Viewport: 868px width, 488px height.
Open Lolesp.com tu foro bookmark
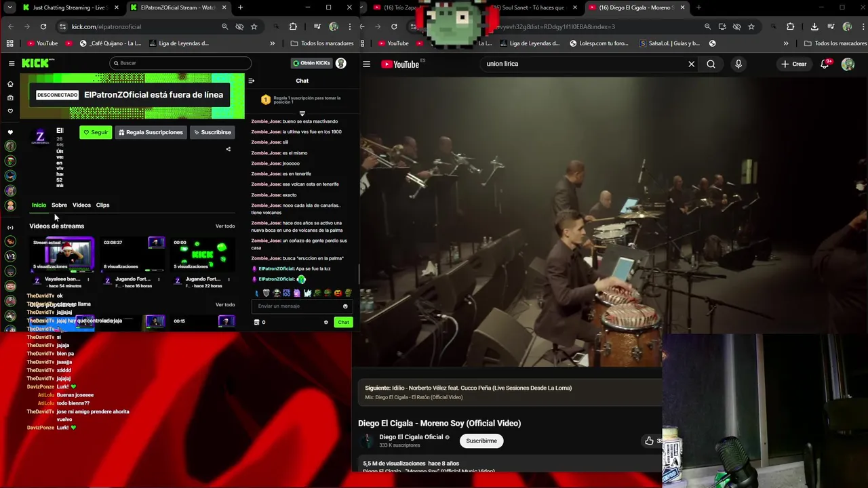[x=599, y=43]
